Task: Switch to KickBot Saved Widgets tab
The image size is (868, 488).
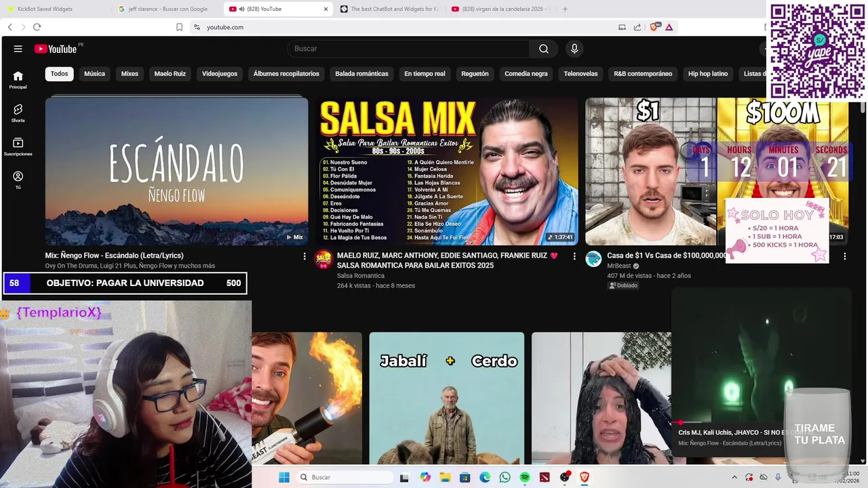Action: point(56,9)
